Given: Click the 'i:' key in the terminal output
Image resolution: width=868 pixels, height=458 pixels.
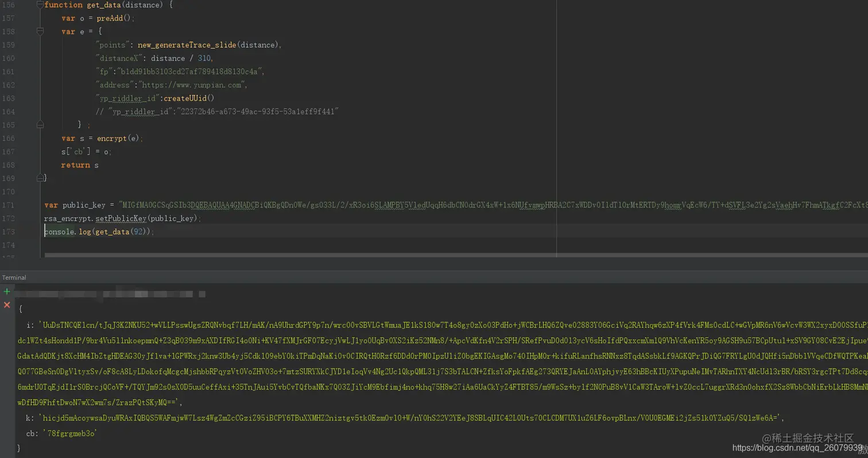Looking at the screenshot, I should coord(30,325).
